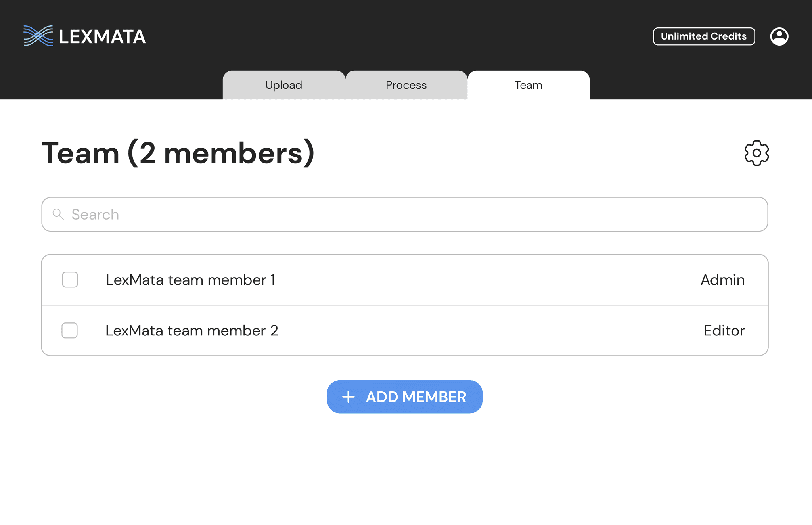The image size is (812, 525).
Task: Check the box for team member 2
Action: point(69,331)
